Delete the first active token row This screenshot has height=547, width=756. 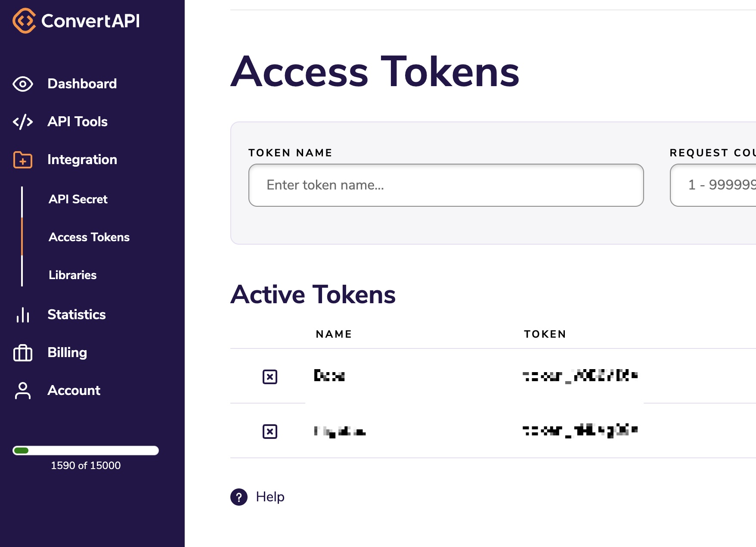tap(270, 377)
